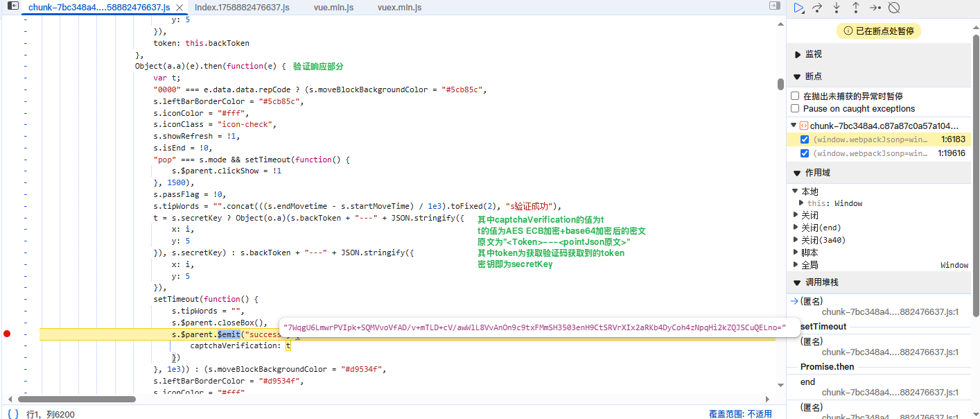Check 在抛出未捕获的异常时暂停
Image resolution: width=980 pixels, height=419 pixels.
tap(795, 96)
